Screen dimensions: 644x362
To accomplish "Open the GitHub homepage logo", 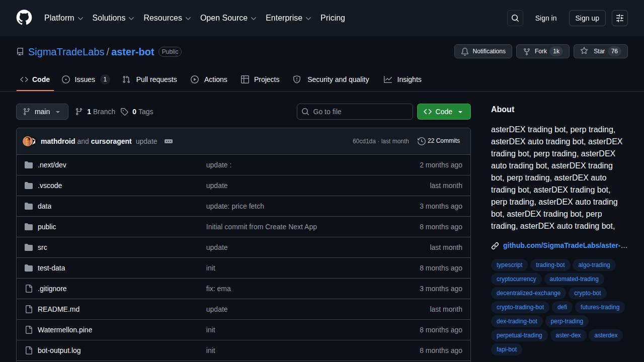I will click(24, 18).
